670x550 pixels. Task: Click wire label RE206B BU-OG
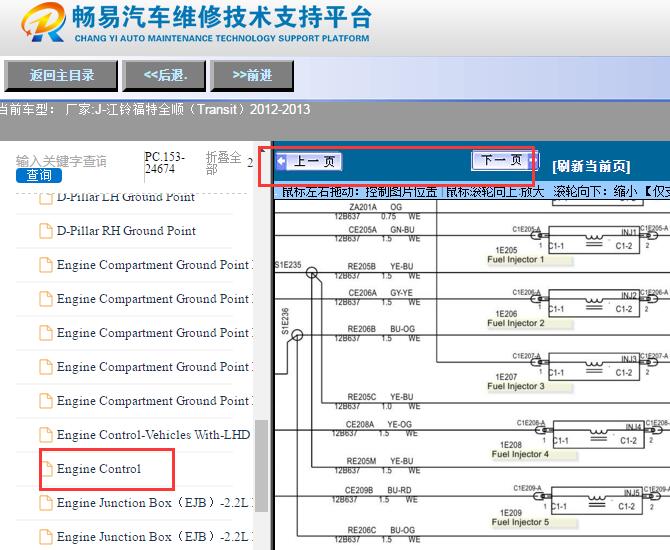click(x=381, y=329)
